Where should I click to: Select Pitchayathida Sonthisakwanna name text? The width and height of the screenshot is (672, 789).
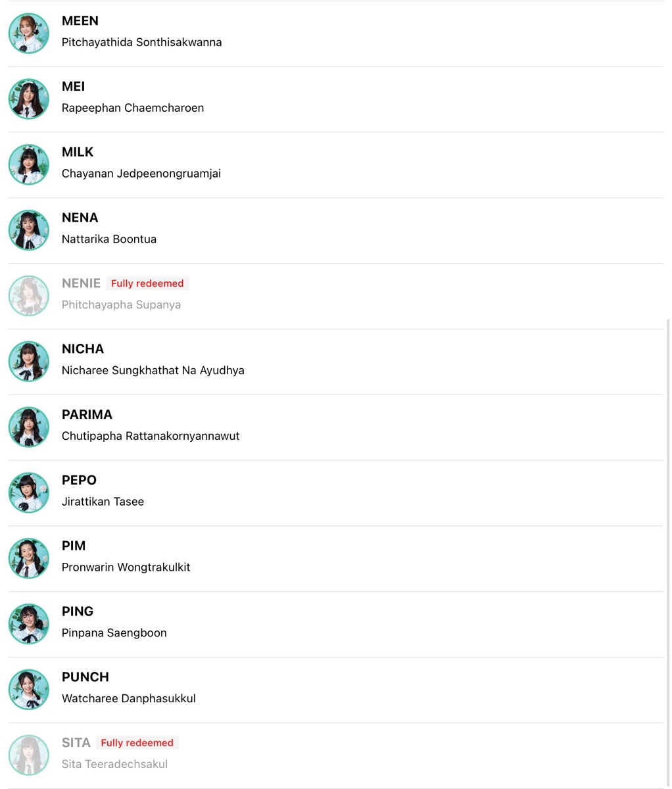[x=142, y=42]
